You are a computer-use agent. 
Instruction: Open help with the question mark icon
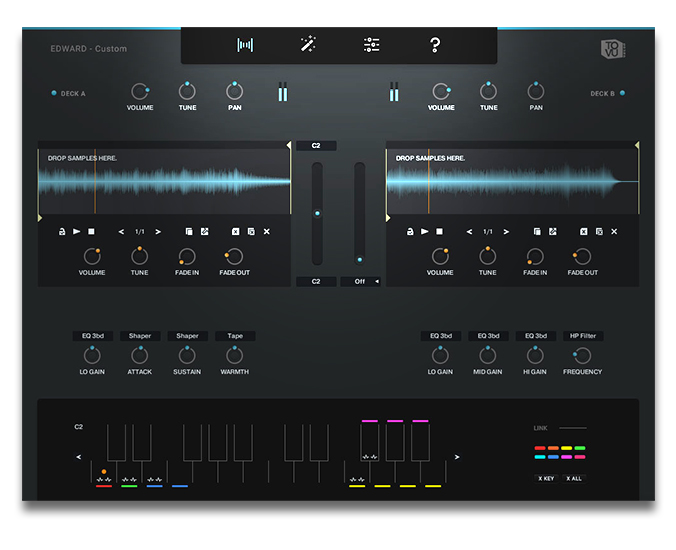click(x=435, y=45)
